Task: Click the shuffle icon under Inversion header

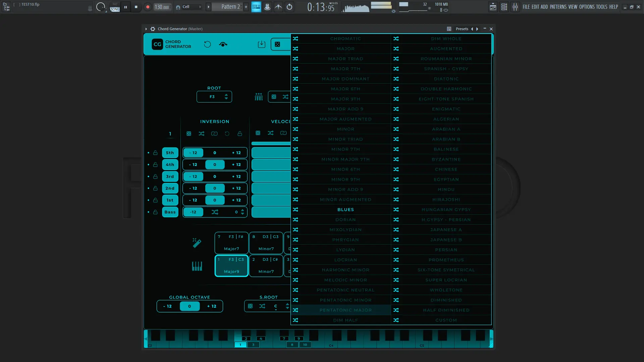Action: coord(201,133)
